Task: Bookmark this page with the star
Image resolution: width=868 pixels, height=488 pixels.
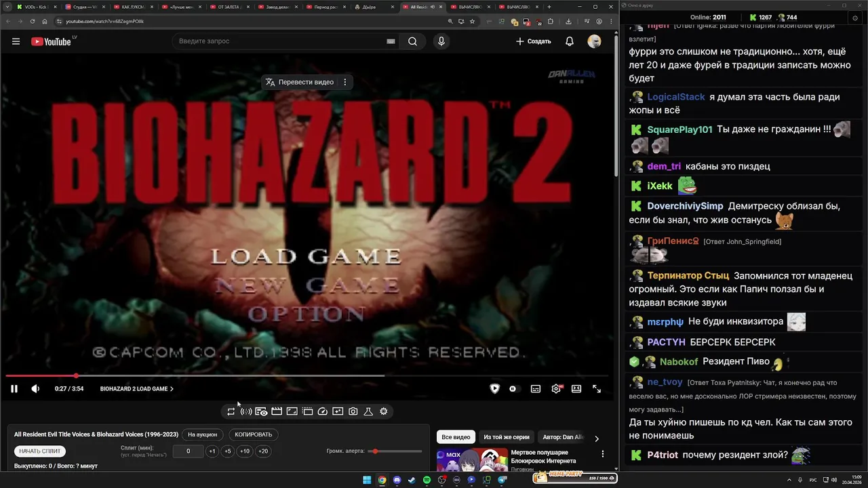Action: (x=473, y=21)
